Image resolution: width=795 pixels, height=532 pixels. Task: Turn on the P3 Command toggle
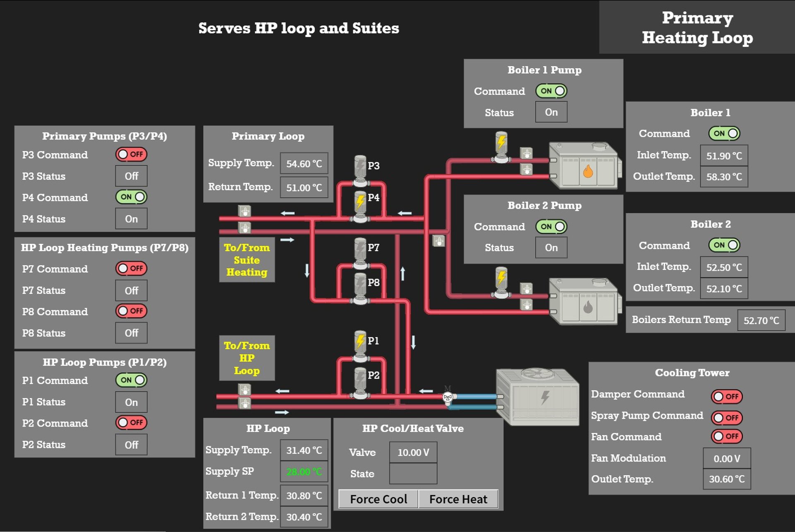[x=131, y=154]
